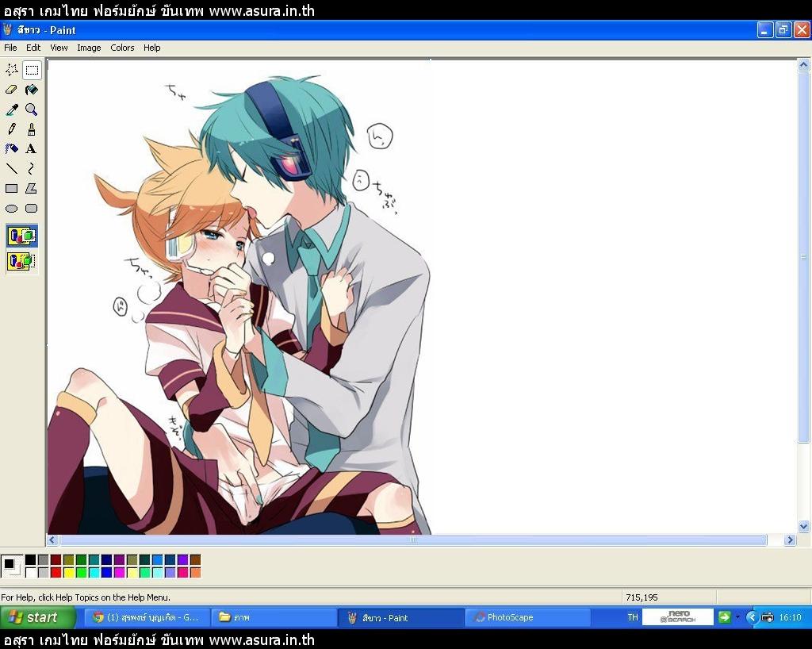812x649 pixels.
Task: Click the Paint icon in the title bar
Action: 8,30
